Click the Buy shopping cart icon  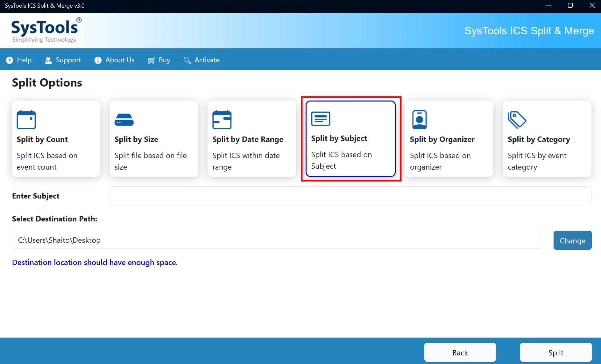click(151, 60)
